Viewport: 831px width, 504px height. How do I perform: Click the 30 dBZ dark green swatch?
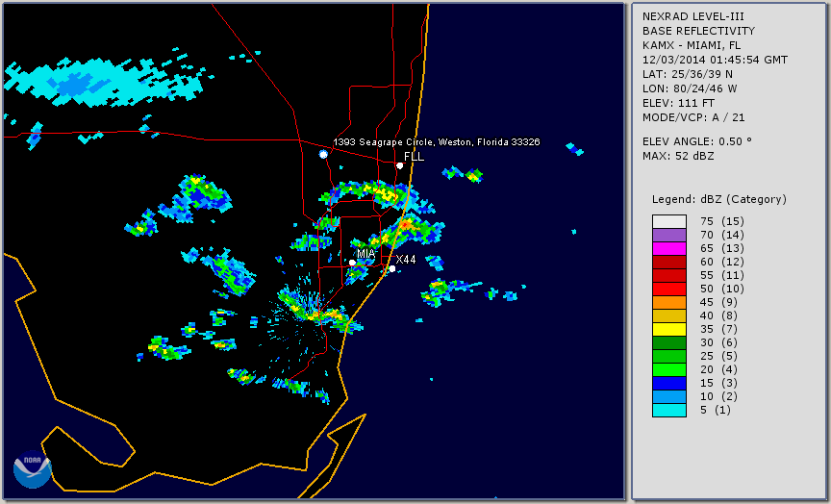pyautogui.click(x=669, y=342)
